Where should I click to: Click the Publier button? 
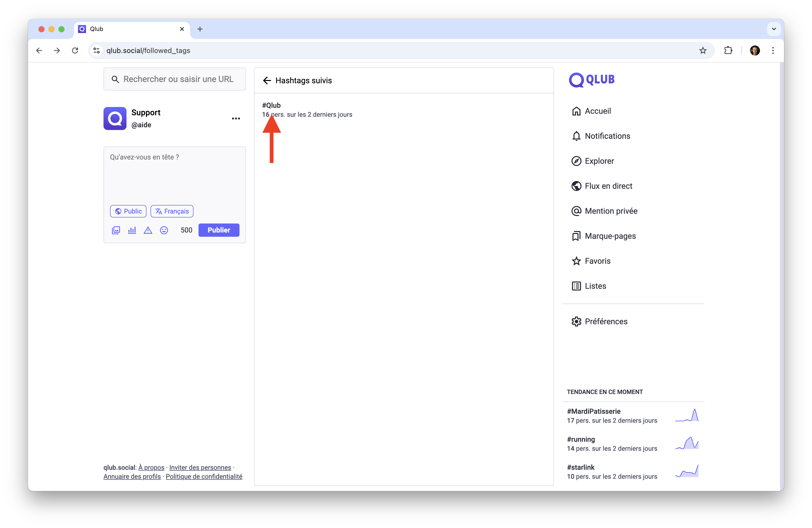click(x=219, y=230)
